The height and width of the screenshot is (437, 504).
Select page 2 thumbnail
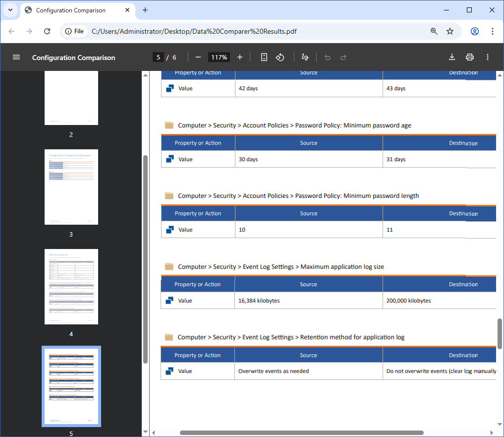[71, 98]
